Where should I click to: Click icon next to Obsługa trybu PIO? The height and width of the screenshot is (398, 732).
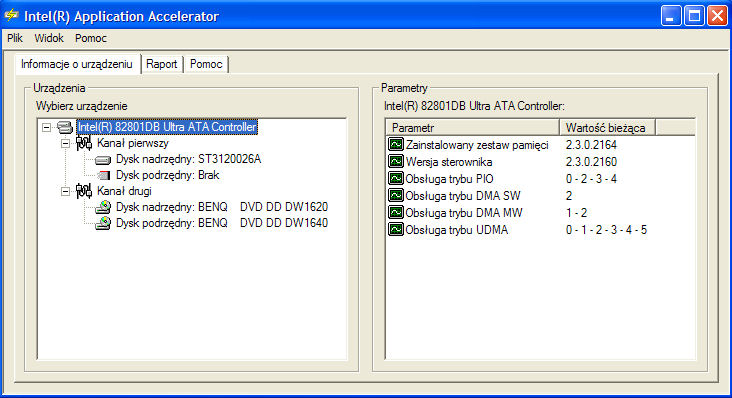396,178
